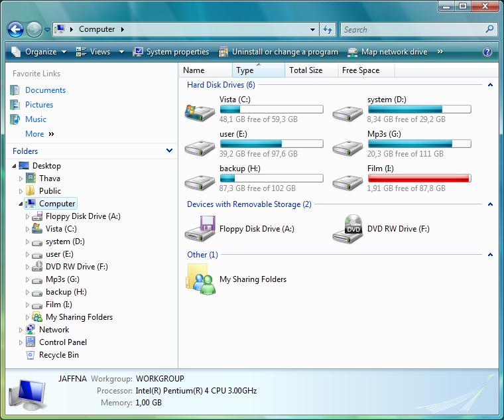Select Map network drive

tap(388, 52)
